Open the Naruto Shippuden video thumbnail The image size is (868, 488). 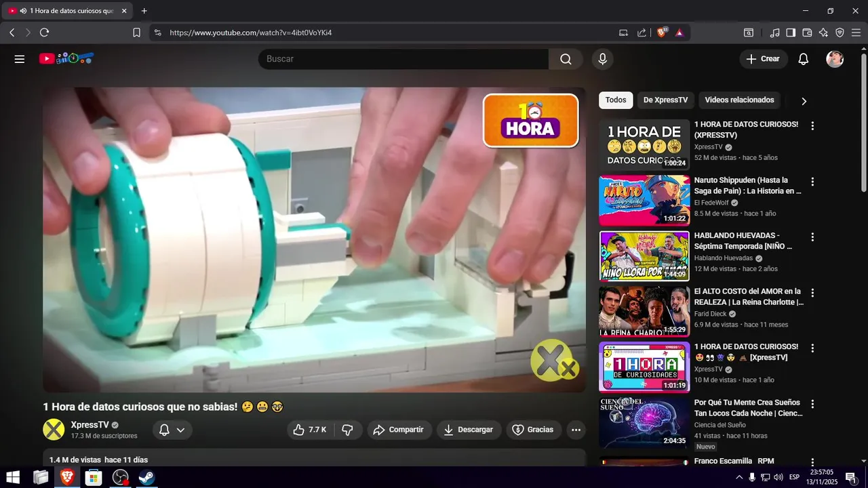[x=644, y=200]
